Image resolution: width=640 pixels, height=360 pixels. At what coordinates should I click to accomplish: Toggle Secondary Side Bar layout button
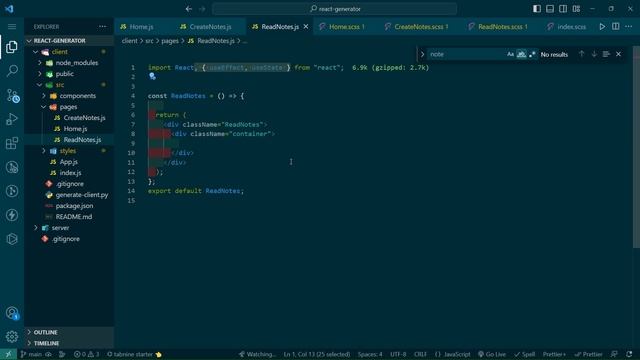coord(563,9)
